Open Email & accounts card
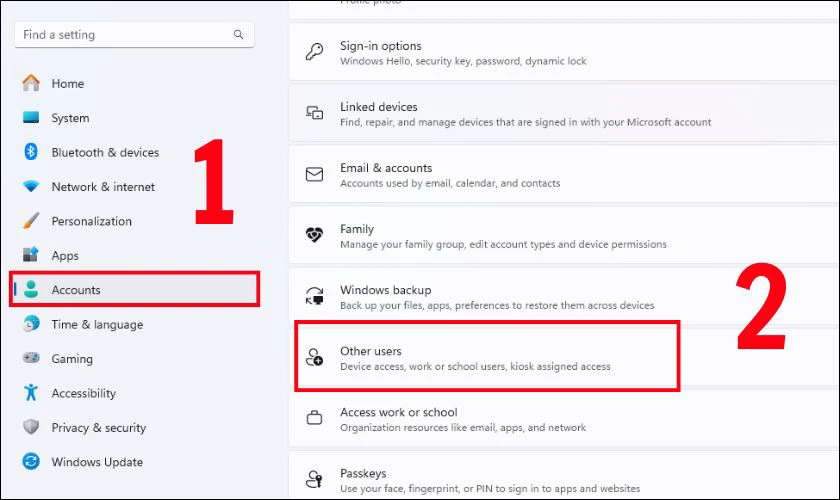The image size is (840, 500). tap(564, 174)
